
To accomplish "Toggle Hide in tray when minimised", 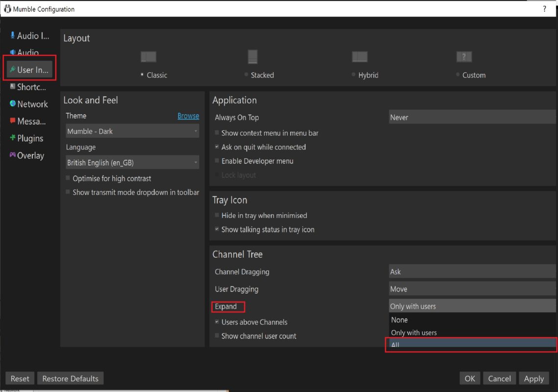I will [217, 215].
